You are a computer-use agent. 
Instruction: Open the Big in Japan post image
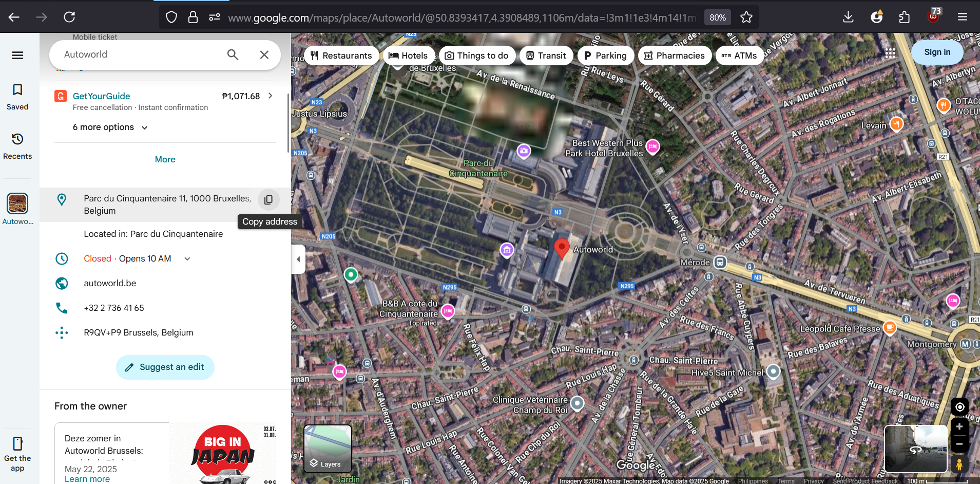tap(223, 454)
